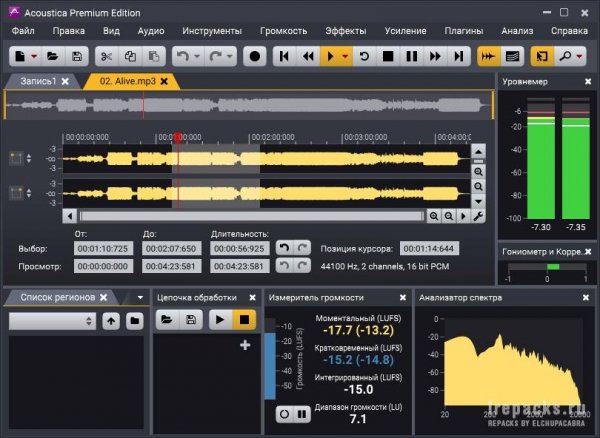Expand the Redo history dropdown
Screen dimensions: 600x438
(230, 57)
